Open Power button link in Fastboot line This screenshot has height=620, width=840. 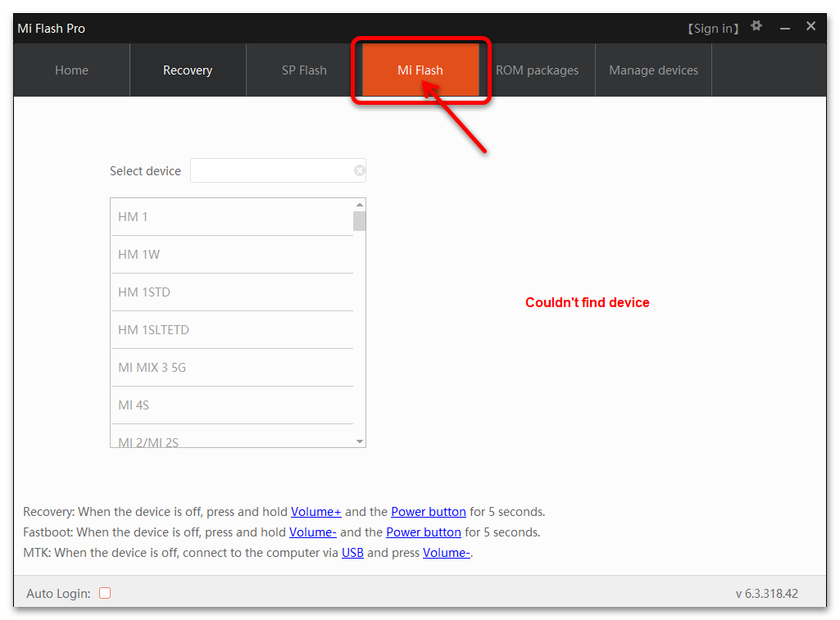pos(424,532)
